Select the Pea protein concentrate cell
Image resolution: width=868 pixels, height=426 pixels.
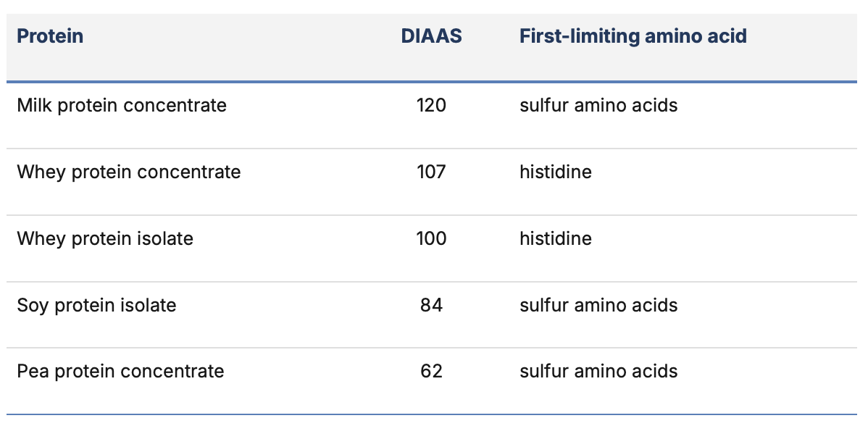[x=120, y=371]
